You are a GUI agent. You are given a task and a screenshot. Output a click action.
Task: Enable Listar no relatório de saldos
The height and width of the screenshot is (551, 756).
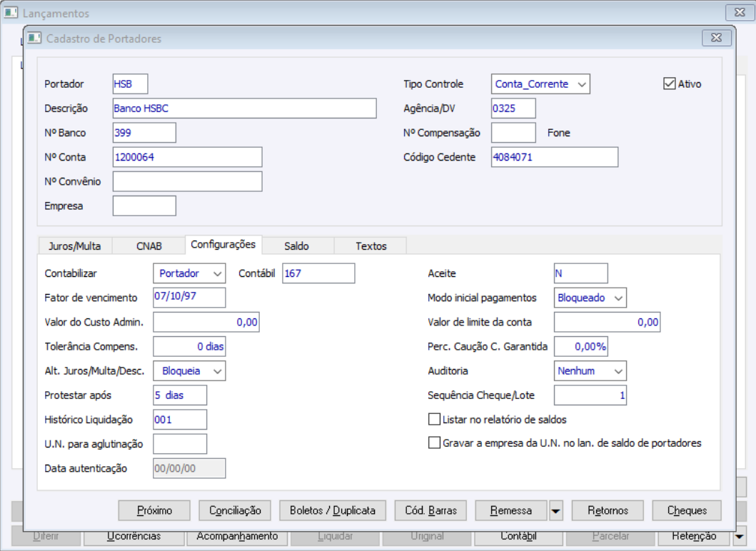[434, 419]
